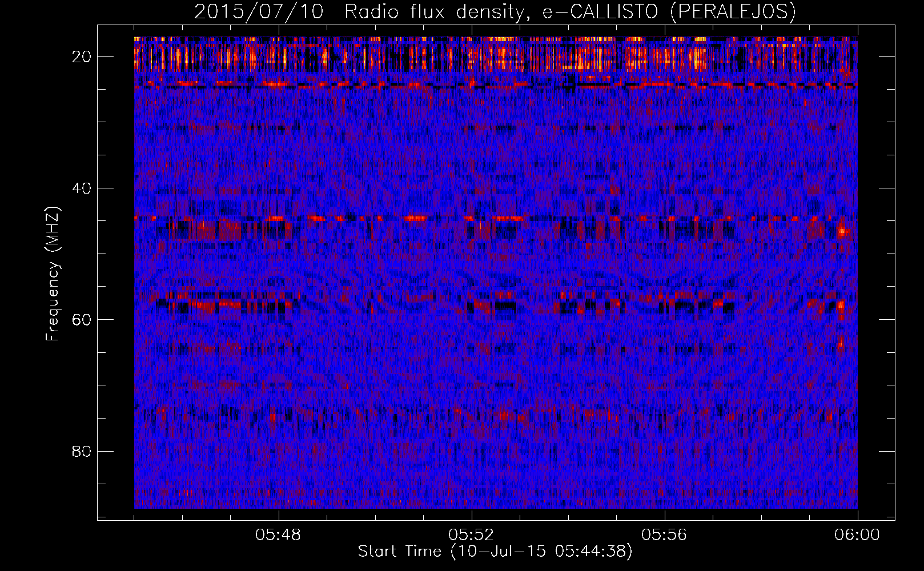The image size is (924, 571).
Task: Click the 'Start Time (10-Jul-15 05:44:38)' label
Action: [x=495, y=552]
